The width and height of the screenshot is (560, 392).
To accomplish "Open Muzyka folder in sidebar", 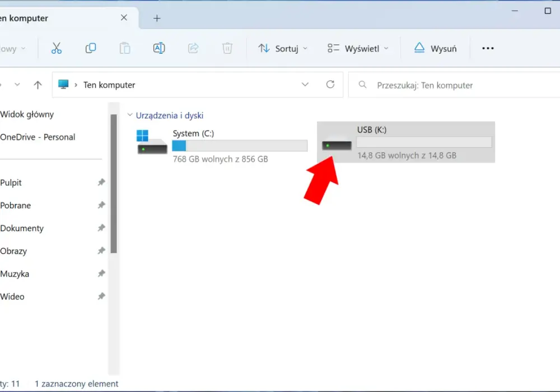I will [x=15, y=274].
